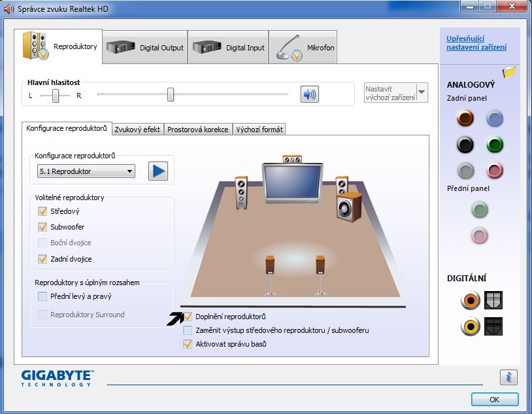Click the orange rear panel audio jack
532x414 pixels.
[465, 118]
